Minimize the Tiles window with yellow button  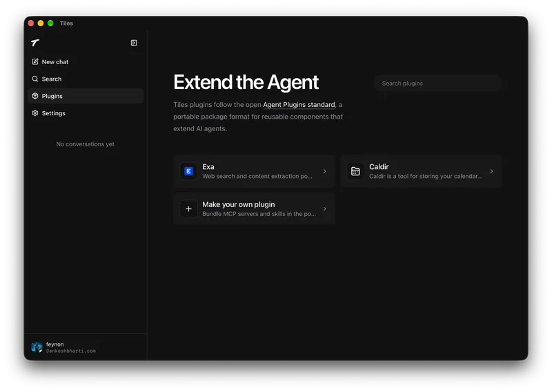[x=41, y=23]
